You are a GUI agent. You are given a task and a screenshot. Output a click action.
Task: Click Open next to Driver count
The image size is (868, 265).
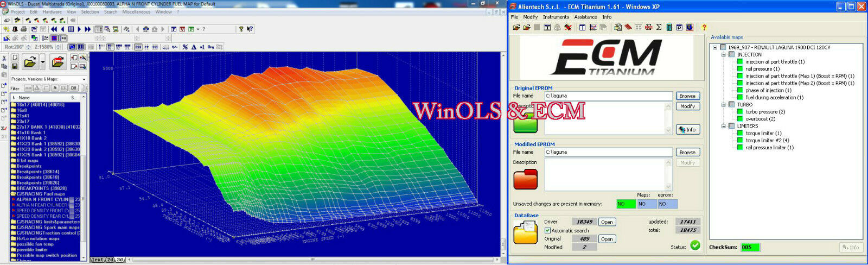[607, 222]
